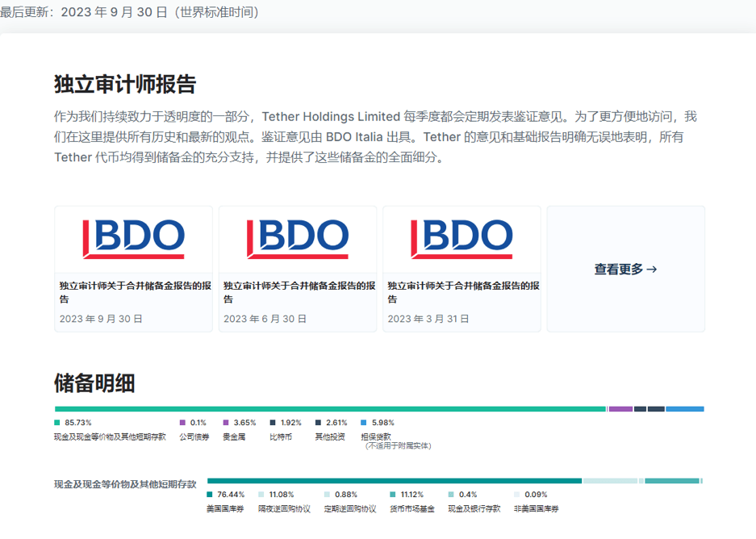Click the blue segment of 储备明细 bar

point(684,409)
